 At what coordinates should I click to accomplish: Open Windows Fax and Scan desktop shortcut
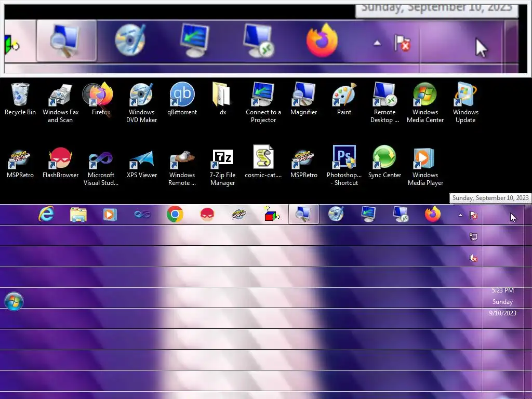tap(60, 102)
